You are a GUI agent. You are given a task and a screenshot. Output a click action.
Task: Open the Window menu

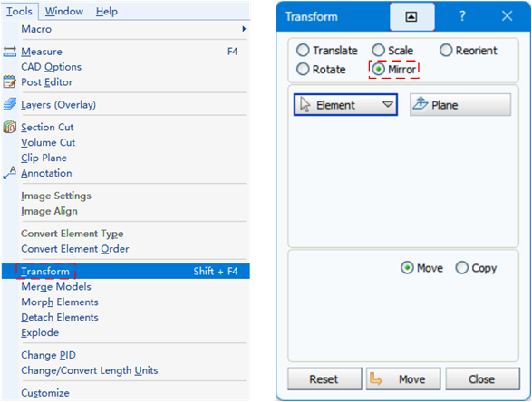(64, 11)
